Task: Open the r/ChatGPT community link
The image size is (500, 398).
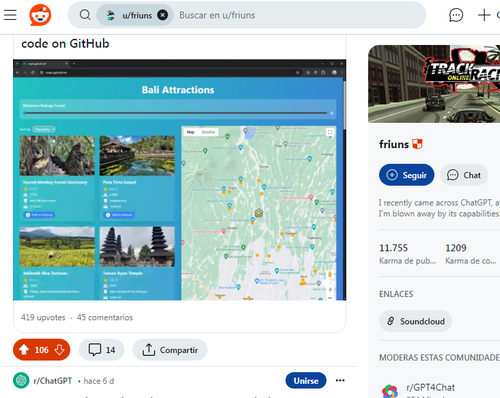Action: click(53, 381)
